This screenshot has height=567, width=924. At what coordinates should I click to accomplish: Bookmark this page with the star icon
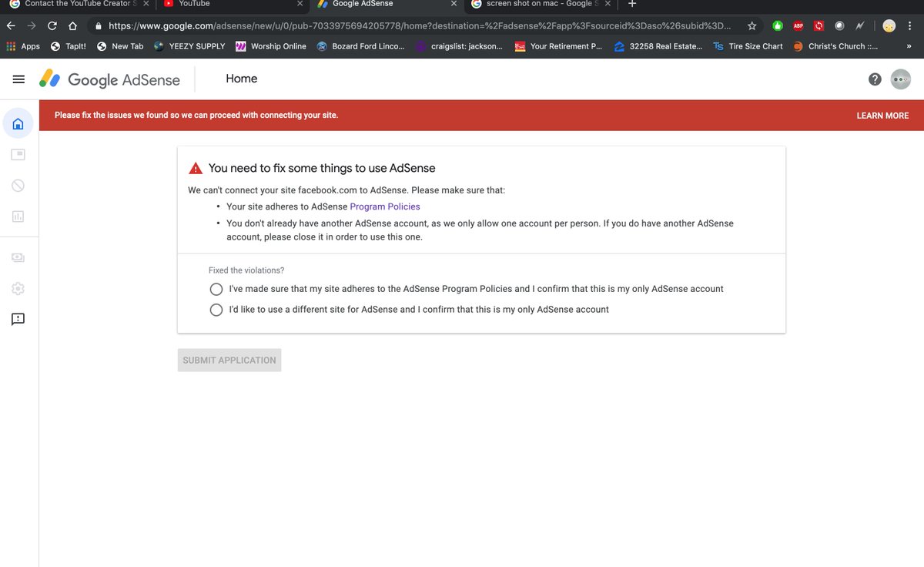tap(752, 25)
